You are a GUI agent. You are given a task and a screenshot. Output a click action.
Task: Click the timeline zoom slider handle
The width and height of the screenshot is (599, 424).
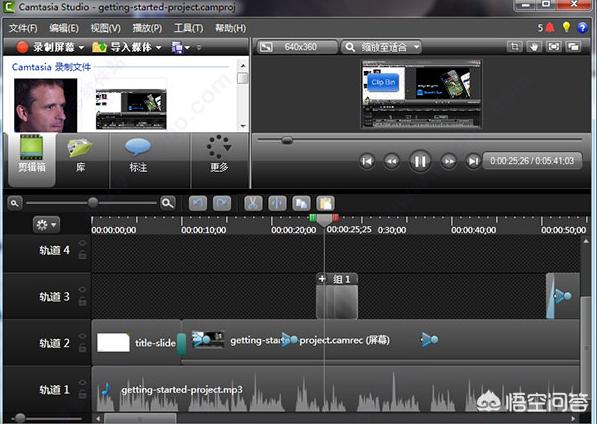(x=93, y=202)
